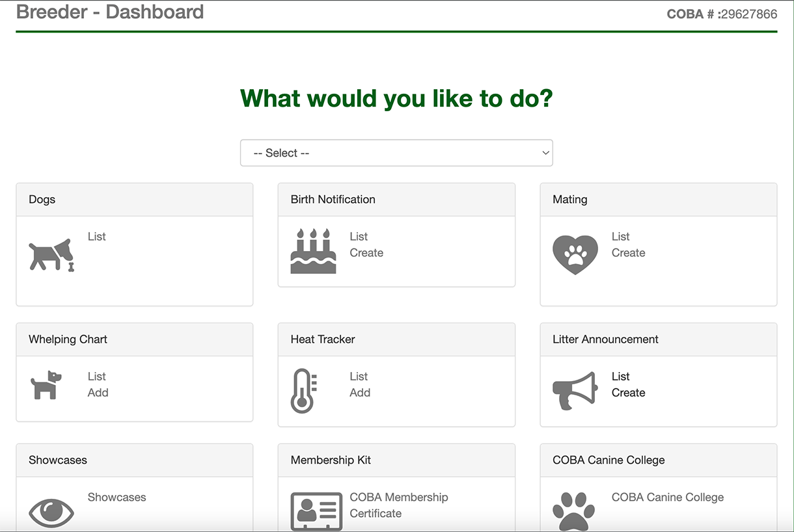
Task: Add a Heat Tracker record
Action: pos(360,393)
